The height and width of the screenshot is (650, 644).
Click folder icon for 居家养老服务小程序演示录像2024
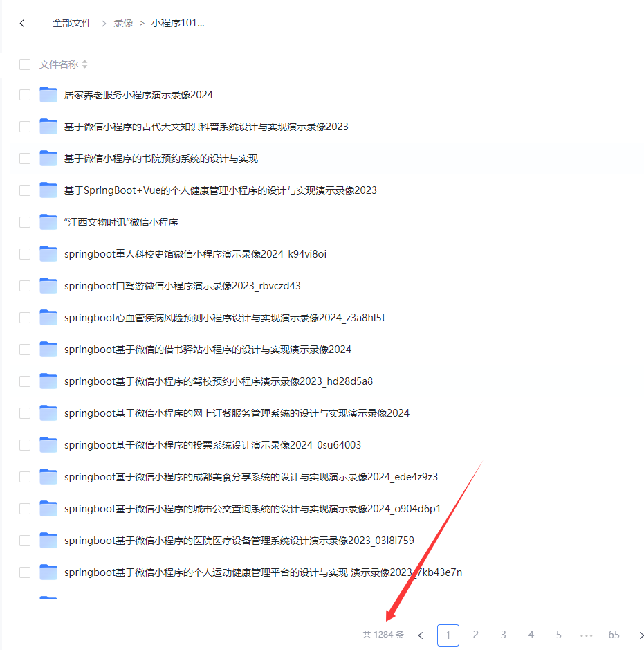coord(48,95)
